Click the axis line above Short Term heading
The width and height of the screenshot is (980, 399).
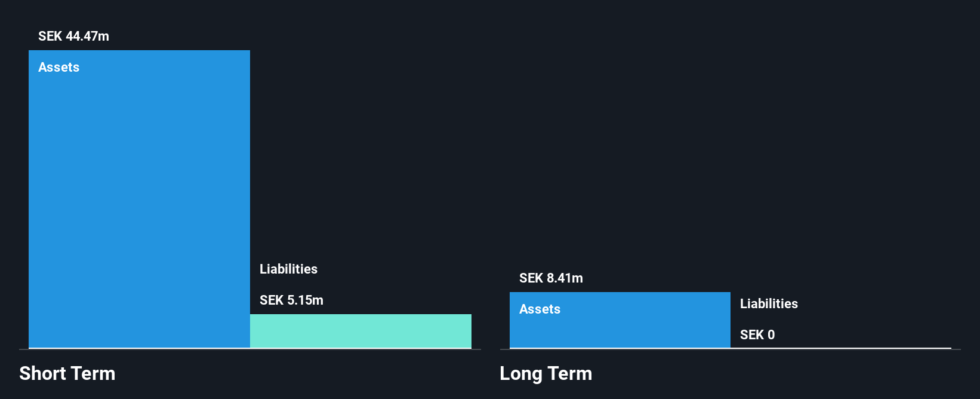[x=250, y=349]
